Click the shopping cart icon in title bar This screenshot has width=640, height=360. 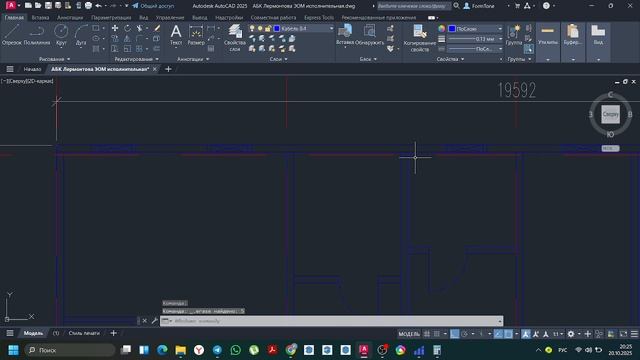point(517,6)
